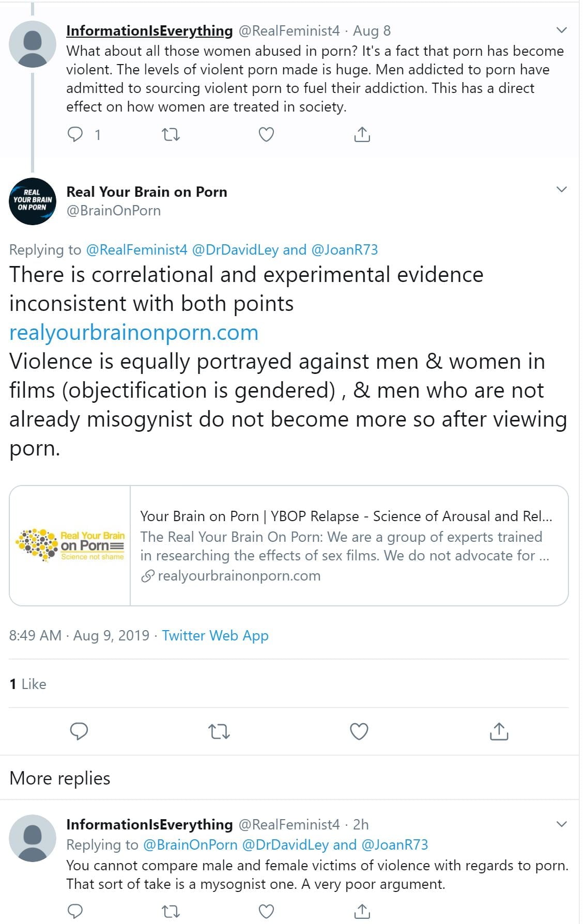
Task: Reply to the 2h-old mysognist argument tweet
Action: click(x=75, y=912)
